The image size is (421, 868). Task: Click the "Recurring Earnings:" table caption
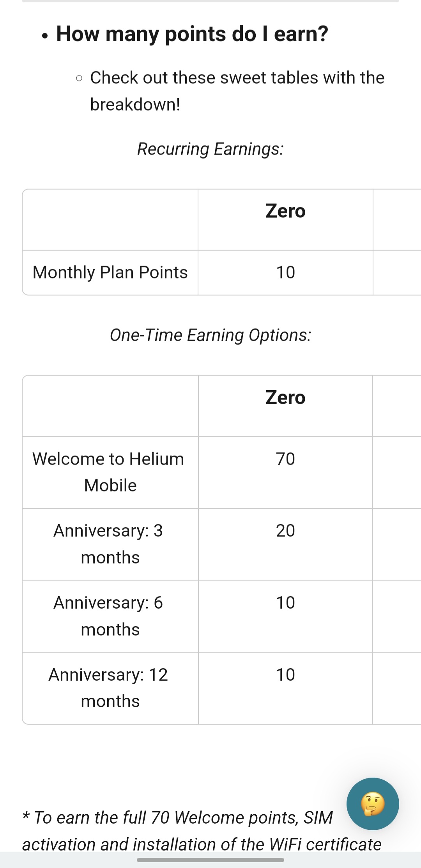[210, 149]
